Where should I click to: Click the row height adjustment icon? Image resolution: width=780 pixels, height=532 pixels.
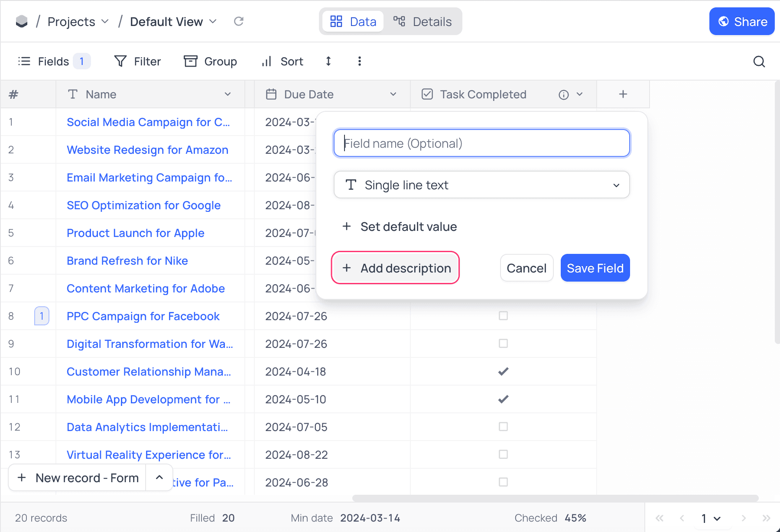click(x=328, y=62)
